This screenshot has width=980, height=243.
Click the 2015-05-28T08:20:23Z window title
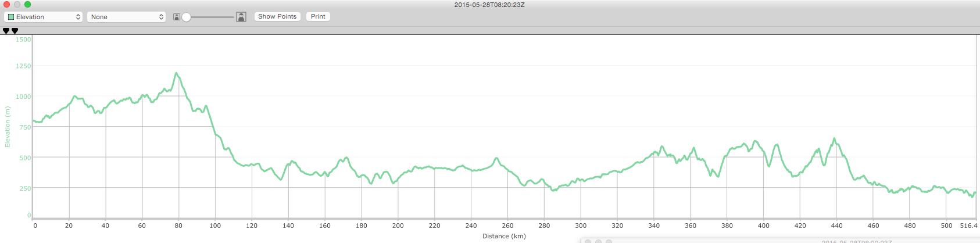tap(489, 5)
